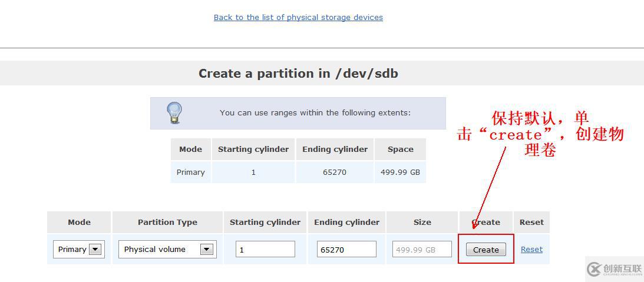Select the 499.99 GB cell in the extents table
The image size is (644, 282).
pyautogui.click(x=400, y=172)
